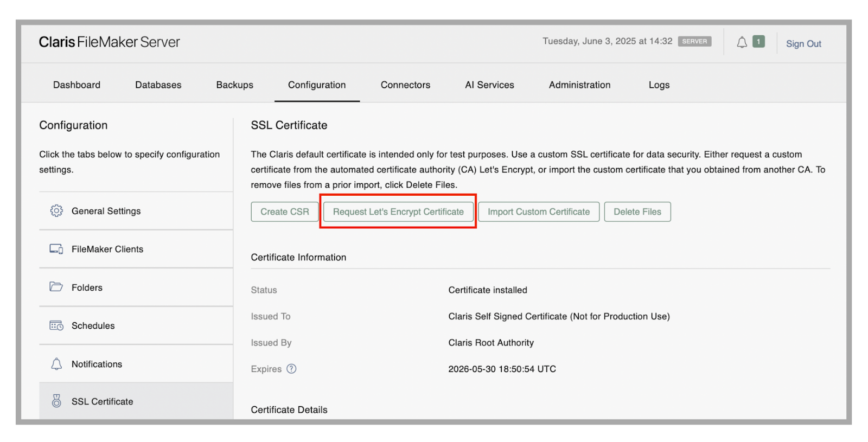868x442 pixels.
Task: Click the 'Expires' field label
Action: tap(266, 369)
